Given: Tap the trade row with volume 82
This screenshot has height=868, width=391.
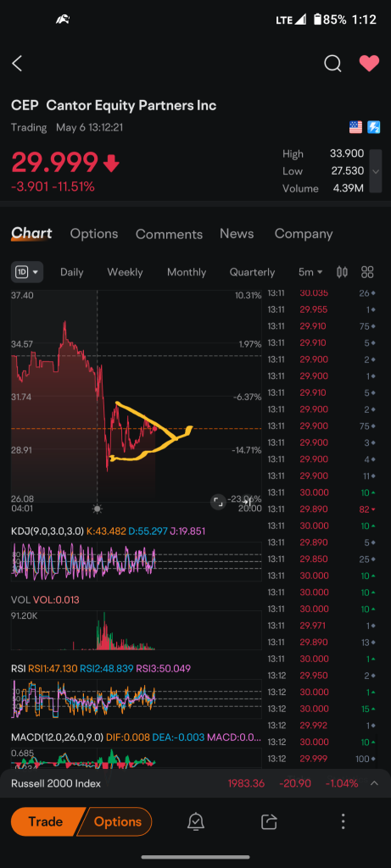Looking at the screenshot, I should coord(321,509).
